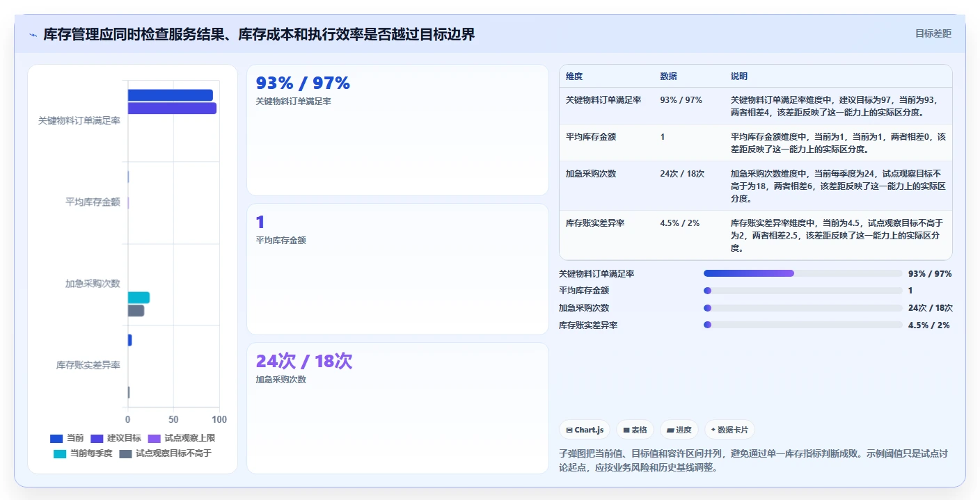The image size is (980, 500).
Task: Select the 93% / 97% data card value
Action: 303,83
